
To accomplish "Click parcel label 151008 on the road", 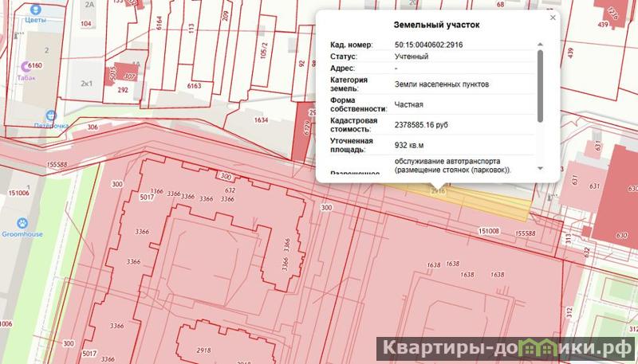I will [x=488, y=230].
